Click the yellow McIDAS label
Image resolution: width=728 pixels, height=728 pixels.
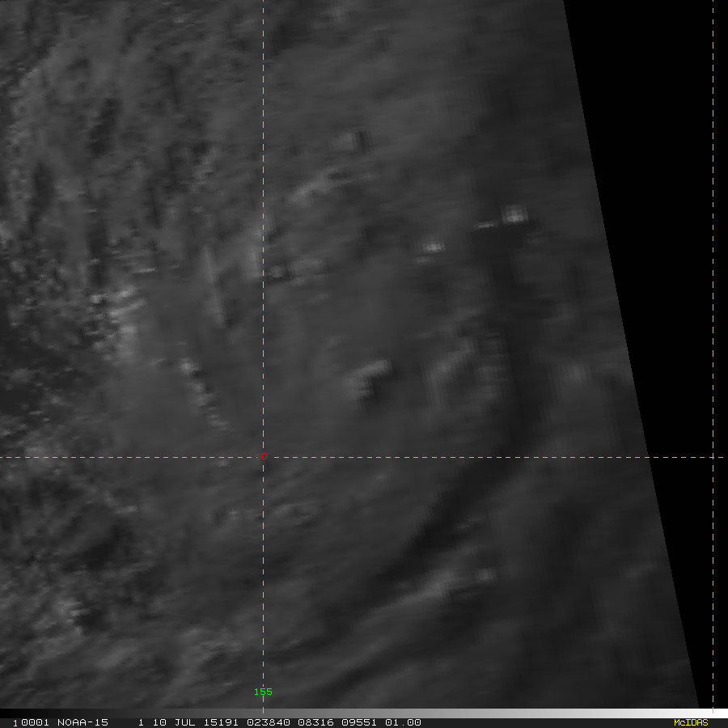point(690,722)
